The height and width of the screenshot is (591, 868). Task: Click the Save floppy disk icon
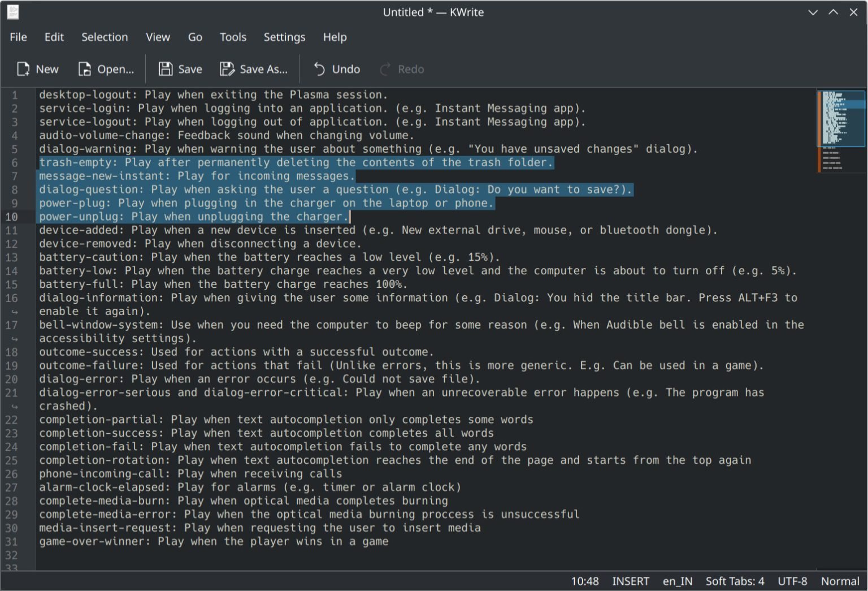pos(165,69)
